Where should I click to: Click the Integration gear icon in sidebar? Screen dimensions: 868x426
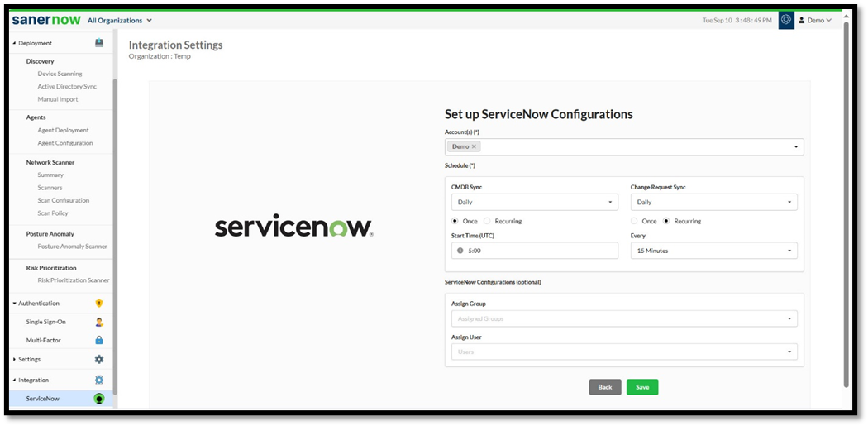pos(99,380)
